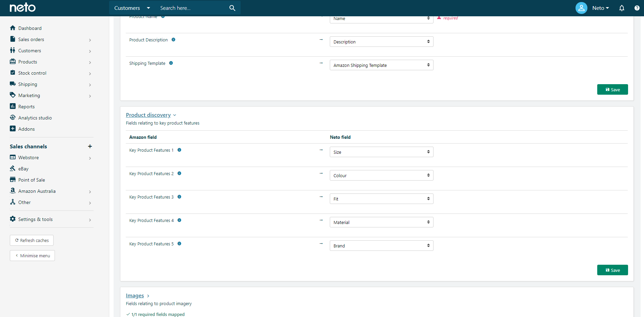Screen dimensions: 644x317
Task: Click the Dashboard home icon
Action: [x=13, y=28]
